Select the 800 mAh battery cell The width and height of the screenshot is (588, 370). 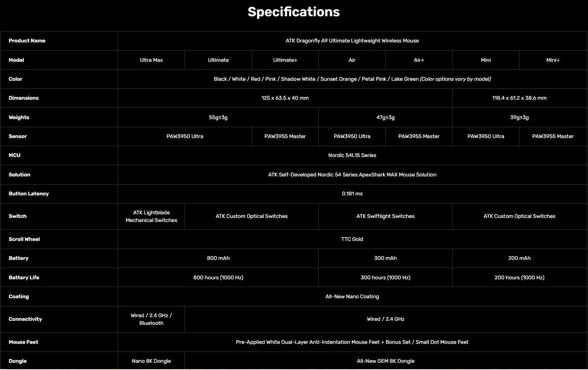tap(218, 258)
